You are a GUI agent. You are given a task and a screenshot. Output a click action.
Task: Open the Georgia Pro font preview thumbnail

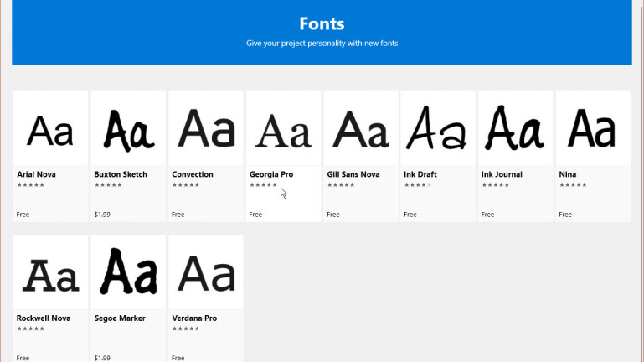[x=283, y=128]
